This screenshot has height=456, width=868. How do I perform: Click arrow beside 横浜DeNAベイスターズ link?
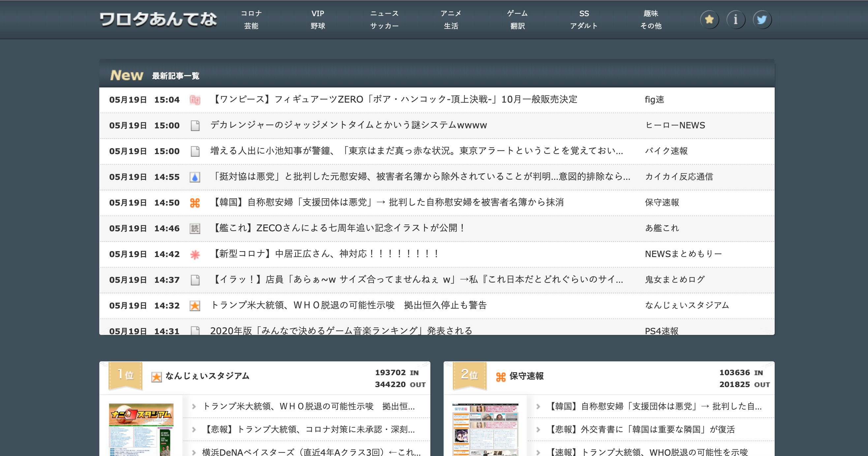(194, 452)
